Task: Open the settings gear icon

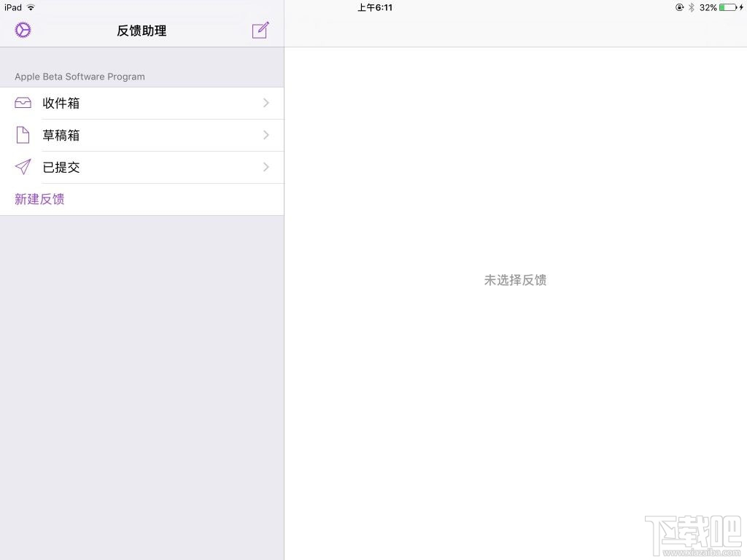Action: 22,30
